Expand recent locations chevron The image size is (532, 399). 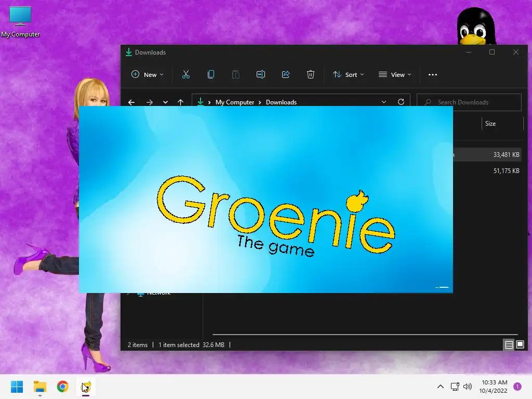165,102
